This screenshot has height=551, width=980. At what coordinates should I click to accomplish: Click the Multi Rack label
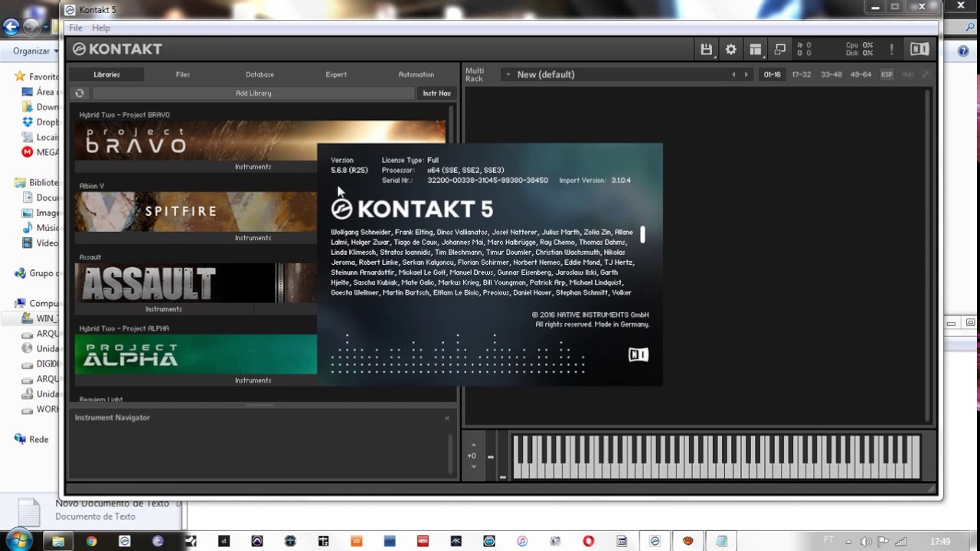click(475, 74)
